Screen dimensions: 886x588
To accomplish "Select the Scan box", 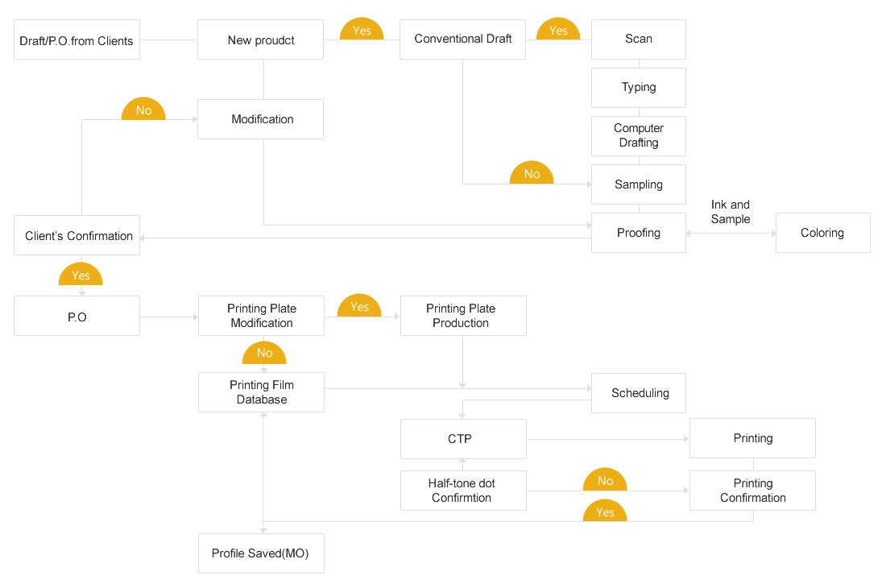I will tap(638, 39).
